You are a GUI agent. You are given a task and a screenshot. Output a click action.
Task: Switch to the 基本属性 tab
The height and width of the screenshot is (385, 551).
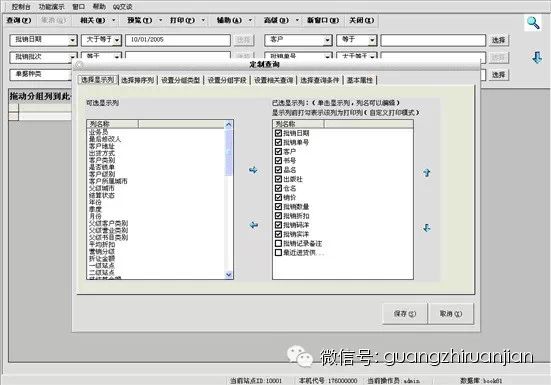(x=360, y=80)
